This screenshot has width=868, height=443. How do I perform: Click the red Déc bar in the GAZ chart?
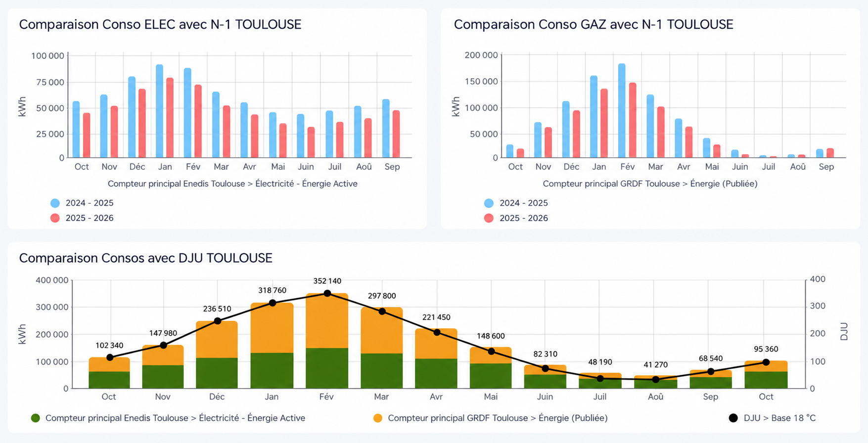tap(576, 134)
